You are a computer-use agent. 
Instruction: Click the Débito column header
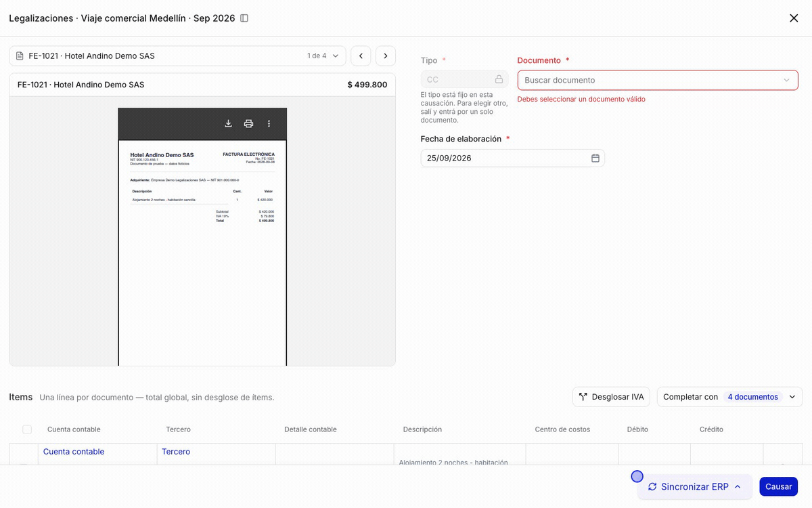pyautogui.click(x=639, y=429)
